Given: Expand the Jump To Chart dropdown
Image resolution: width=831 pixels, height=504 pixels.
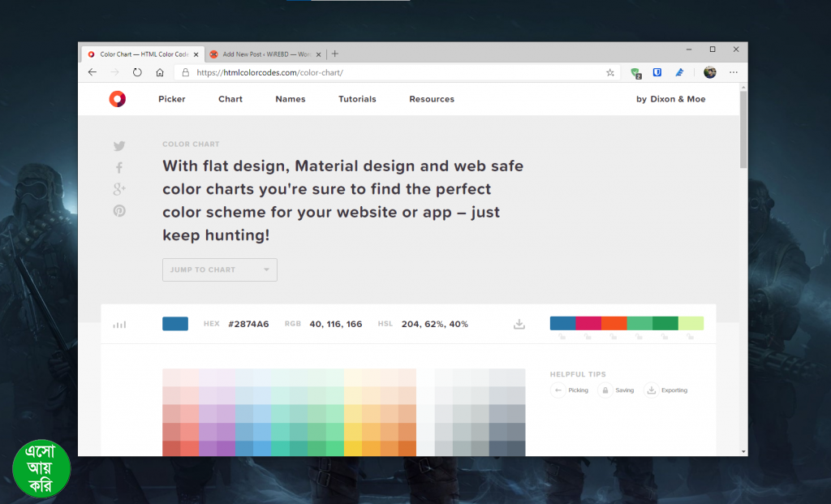Looking at the screenshot, I should [220, 269].
